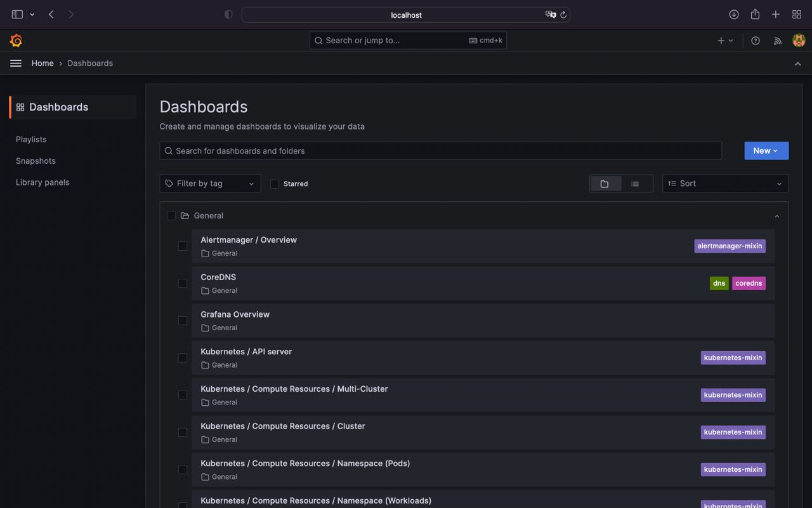Open the hamburger navigation menu
The image size is (812, 508).
[x=16, y=63]
